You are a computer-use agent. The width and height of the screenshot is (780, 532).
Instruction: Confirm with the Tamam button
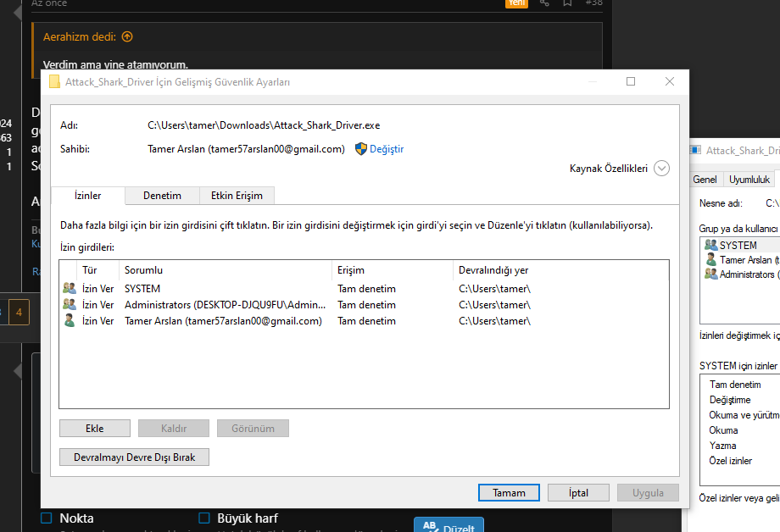click(x=509, y=493)
